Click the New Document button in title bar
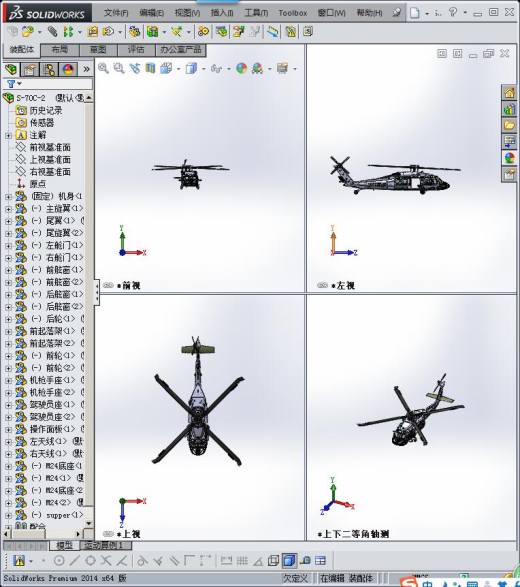 pyautogui.click(x=414, y=13)
